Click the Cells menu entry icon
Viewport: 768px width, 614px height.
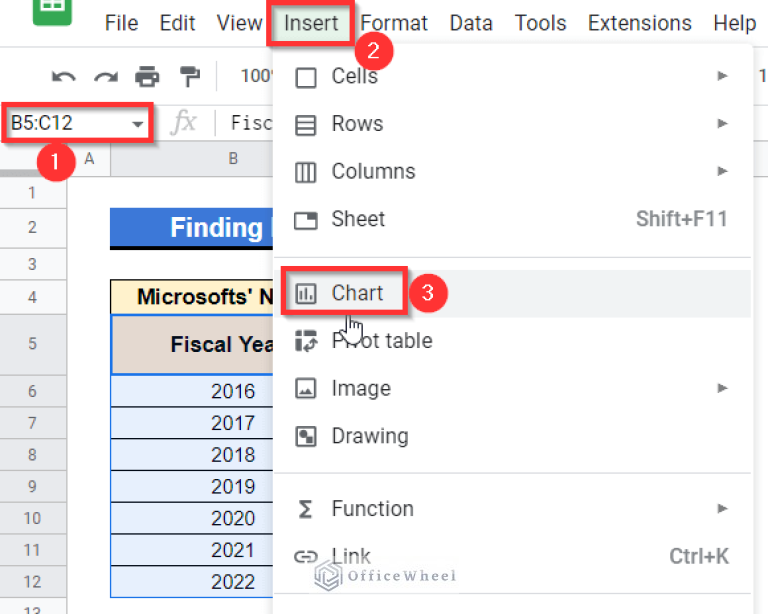(306, 77)
